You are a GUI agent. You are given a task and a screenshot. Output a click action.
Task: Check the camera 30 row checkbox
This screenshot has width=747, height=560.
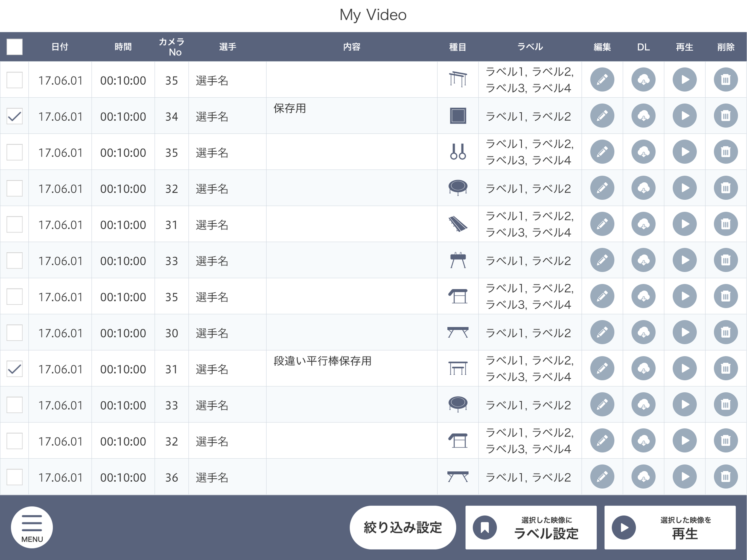14,333
